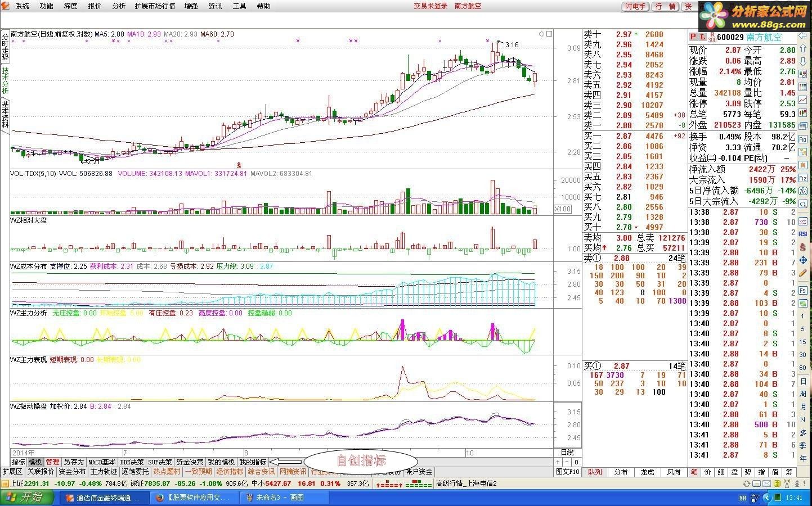This screenshot has height=506, width=812.
Task: Click the small square icon at chart top-right
Action: pyautogui.click(x=549, y=34)
